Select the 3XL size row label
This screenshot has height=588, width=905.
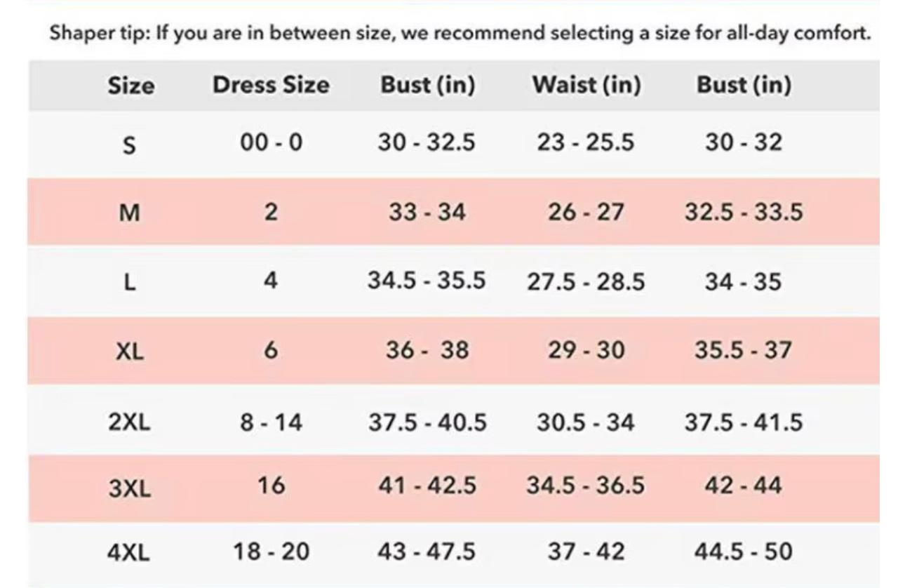click(x=129, y=488)
